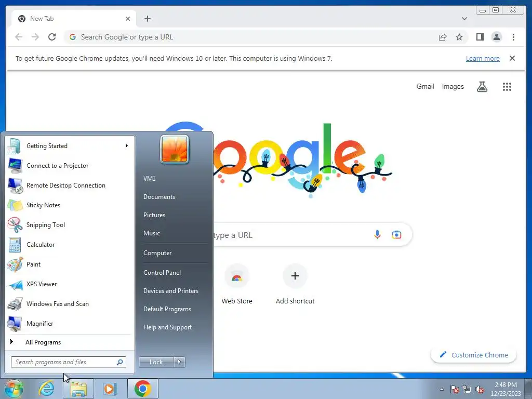Open Default Programs
This screenshot has height=399, width=532.
pos(167,309)
